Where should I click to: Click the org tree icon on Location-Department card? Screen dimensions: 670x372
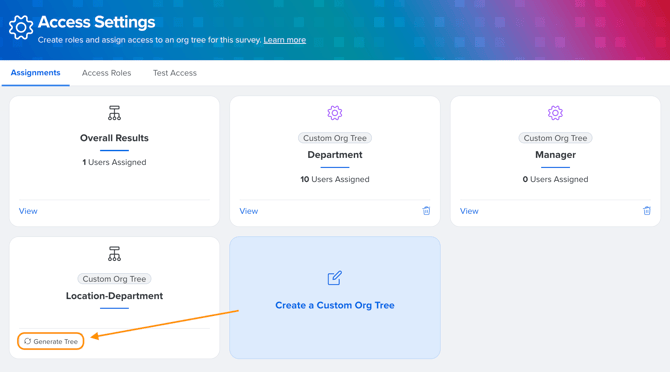point(114,254)
